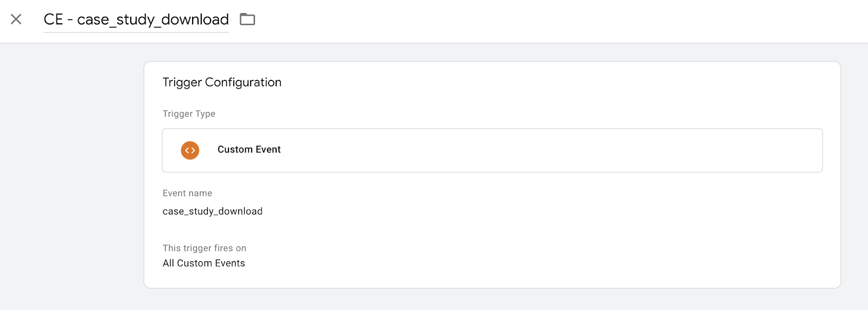
Task: Click the 'CE' prefix in the trigger title
Action: [53, 20]
